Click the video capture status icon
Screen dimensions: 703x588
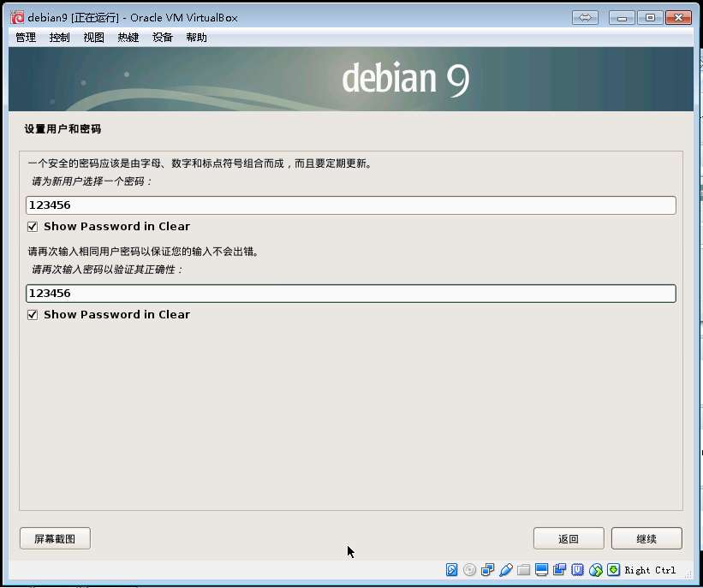pyautogui.click(x=559, y=570)
